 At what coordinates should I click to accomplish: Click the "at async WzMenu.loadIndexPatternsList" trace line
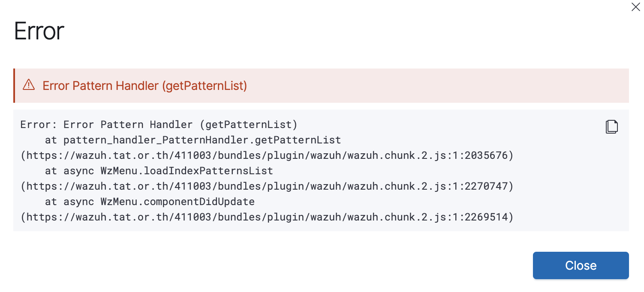click(159, 171)
